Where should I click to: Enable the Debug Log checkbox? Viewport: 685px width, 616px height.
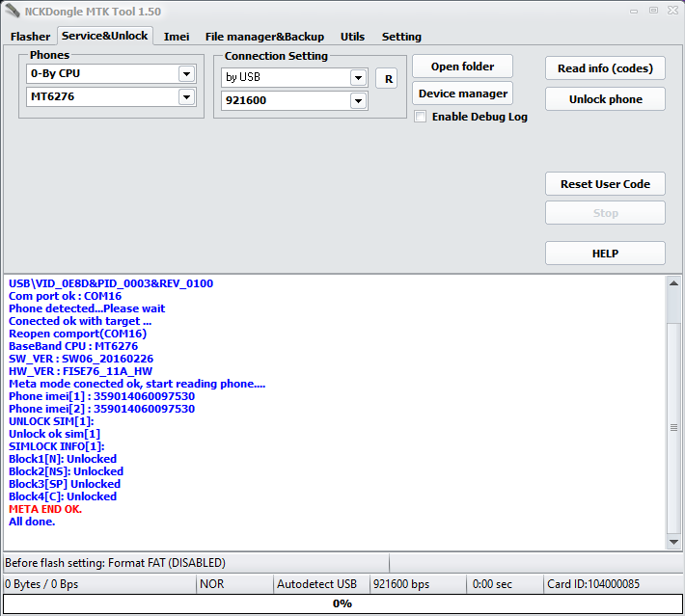421,117
